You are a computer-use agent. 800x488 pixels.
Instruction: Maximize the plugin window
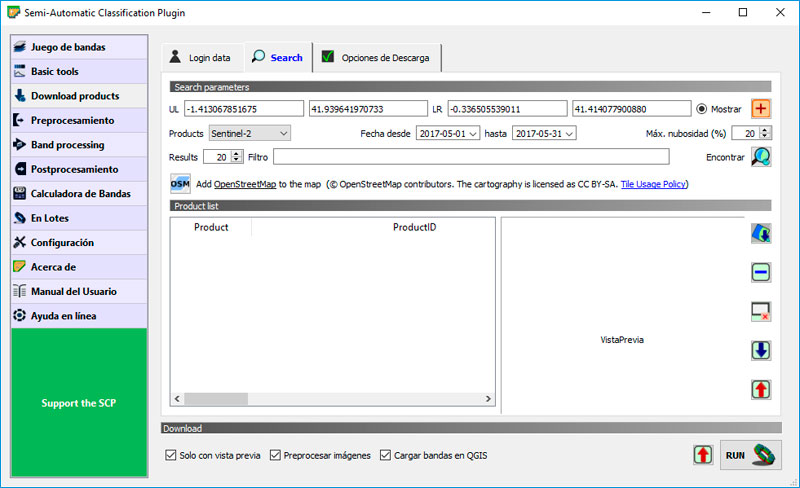click(743, 12)
